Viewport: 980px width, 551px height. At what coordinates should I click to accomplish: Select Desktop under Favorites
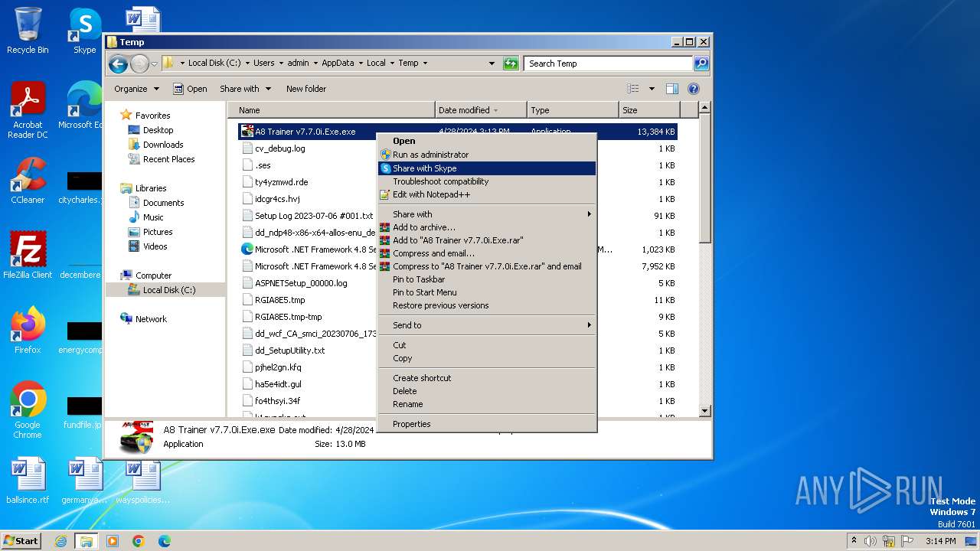pyautogui.click(x=158, y=130)
